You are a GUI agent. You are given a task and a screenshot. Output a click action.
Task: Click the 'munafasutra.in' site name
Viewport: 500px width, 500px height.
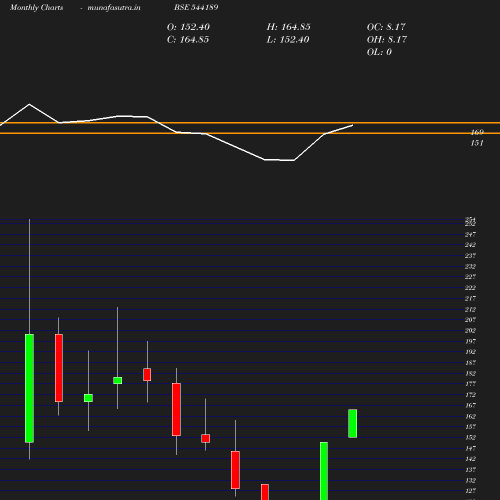coord(114,8)
